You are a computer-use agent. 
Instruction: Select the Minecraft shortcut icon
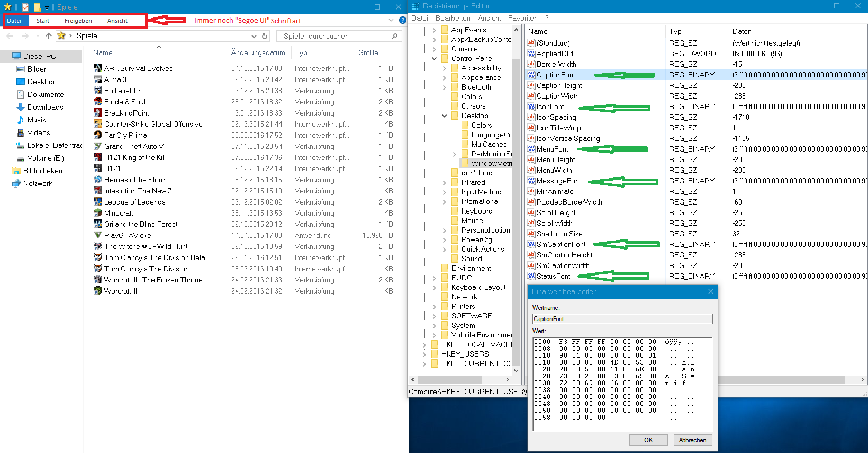click(98, 212)
